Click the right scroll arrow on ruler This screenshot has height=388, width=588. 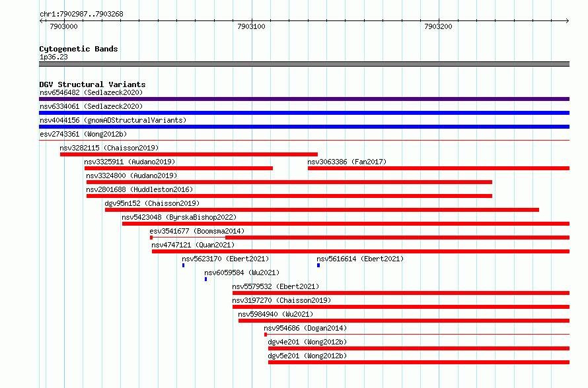(567, 21)
